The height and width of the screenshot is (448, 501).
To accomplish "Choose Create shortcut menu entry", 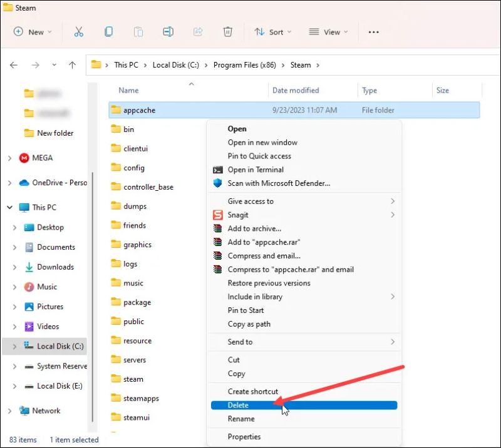I will (304, 391).
